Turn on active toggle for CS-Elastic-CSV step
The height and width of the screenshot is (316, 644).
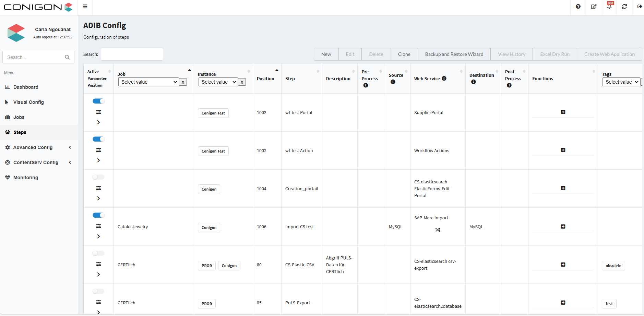click(x=98, y=253)
